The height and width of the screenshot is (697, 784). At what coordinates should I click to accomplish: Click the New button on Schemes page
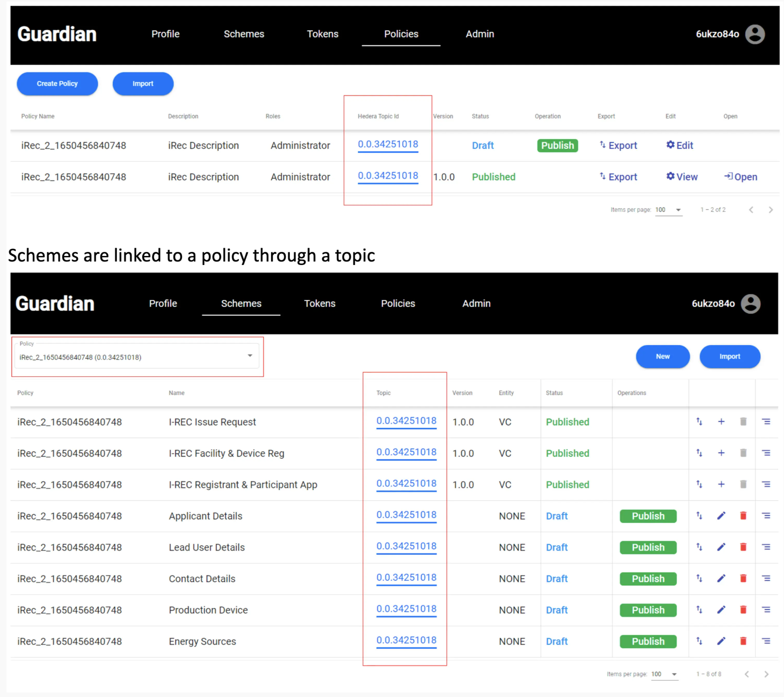point(663,356)
